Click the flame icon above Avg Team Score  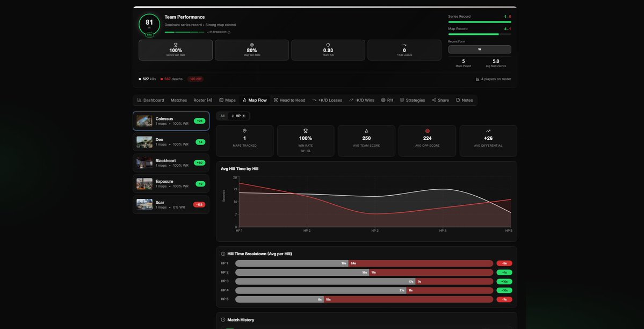tap(366, 131)
